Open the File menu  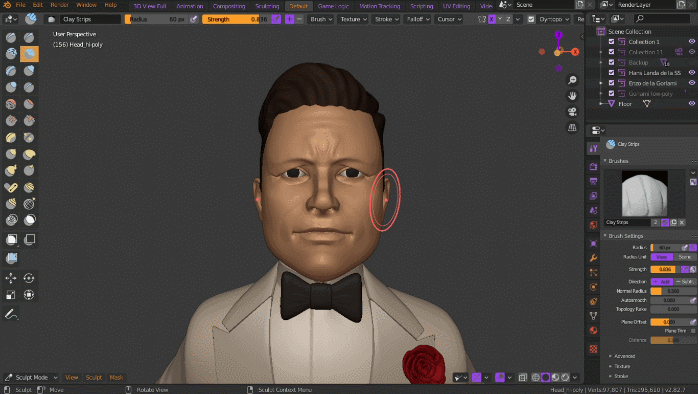click(x=20, y=5)
